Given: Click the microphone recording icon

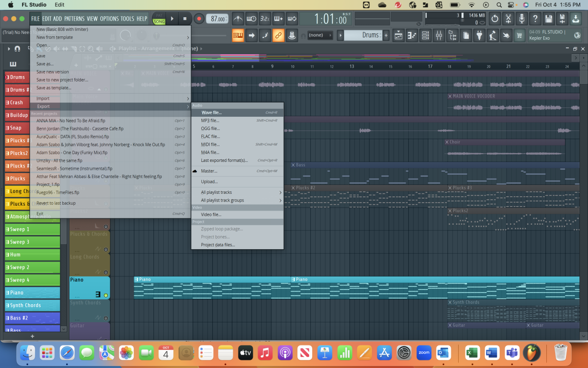Looking at the screenshot, I should 521,19.
